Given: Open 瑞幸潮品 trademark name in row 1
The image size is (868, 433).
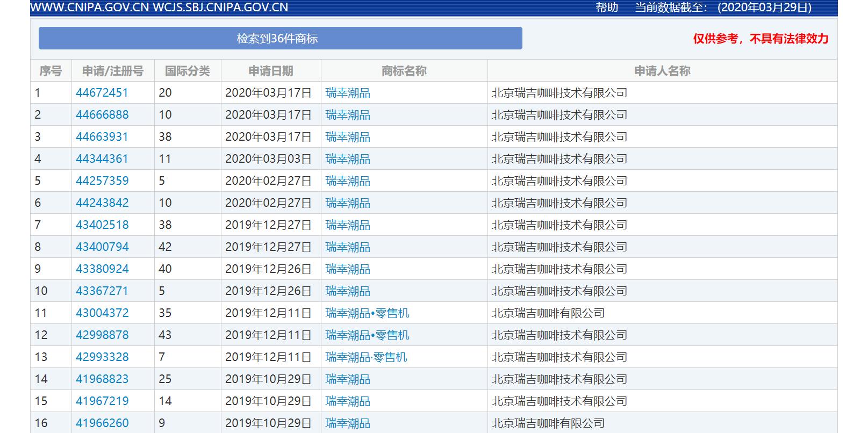Looking at the screenshot, I should (348, 93).
